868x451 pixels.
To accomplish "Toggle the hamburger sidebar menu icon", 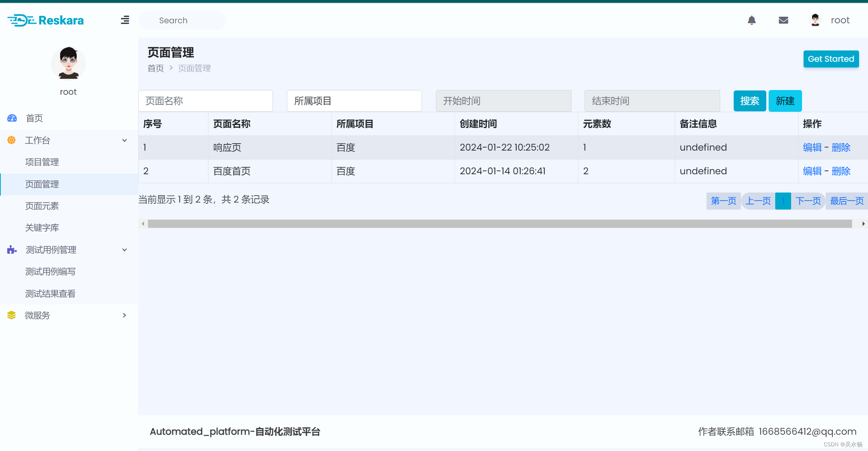I will tap(125, 20).
